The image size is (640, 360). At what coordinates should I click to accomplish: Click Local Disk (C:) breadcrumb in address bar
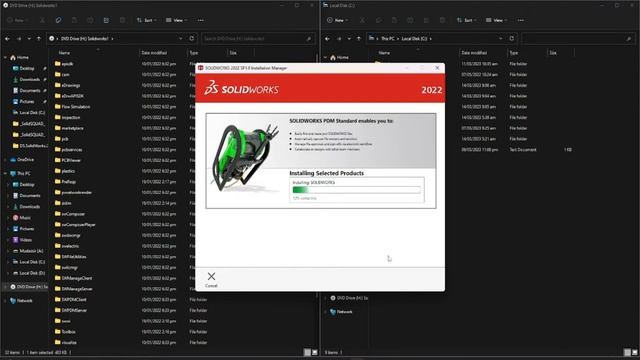(414, 39)
